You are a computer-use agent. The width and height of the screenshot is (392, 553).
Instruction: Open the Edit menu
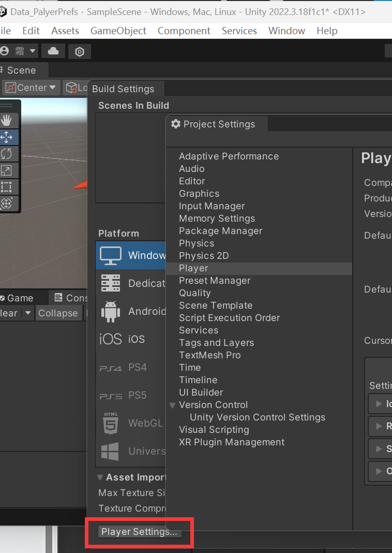[31, 31]
